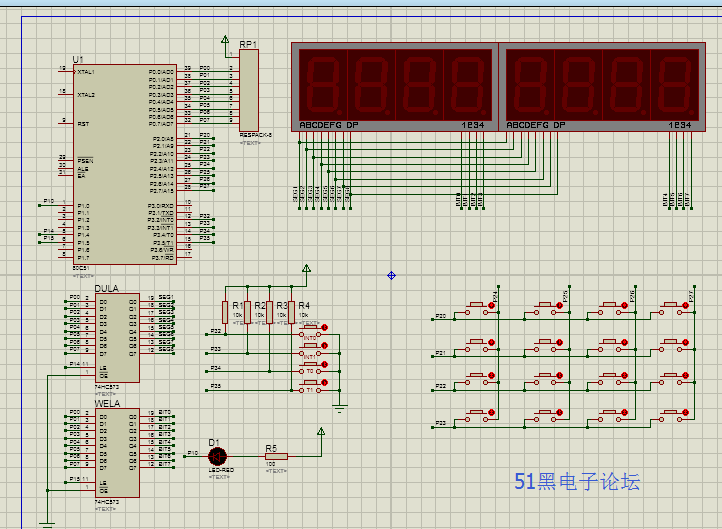Click the blue 51黑电子论坛 watermark text
The width and height of the screenshot is (722, 529).
577,482
